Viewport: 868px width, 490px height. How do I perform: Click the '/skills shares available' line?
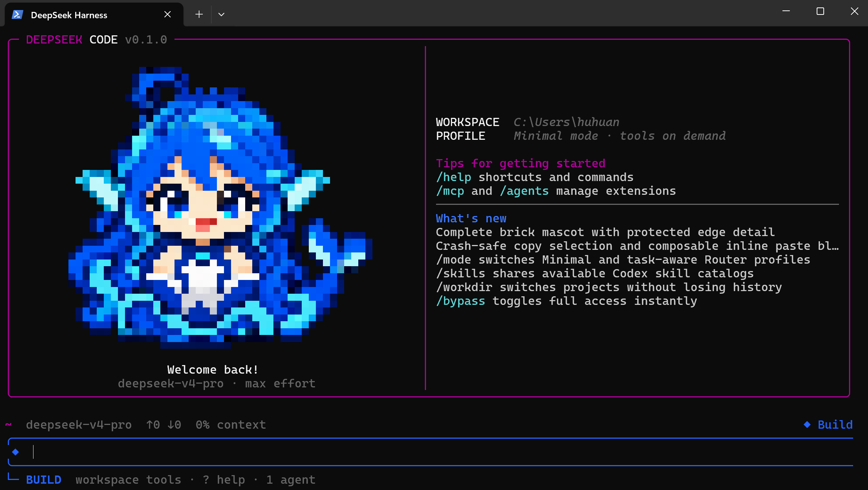tap(595, 274)
